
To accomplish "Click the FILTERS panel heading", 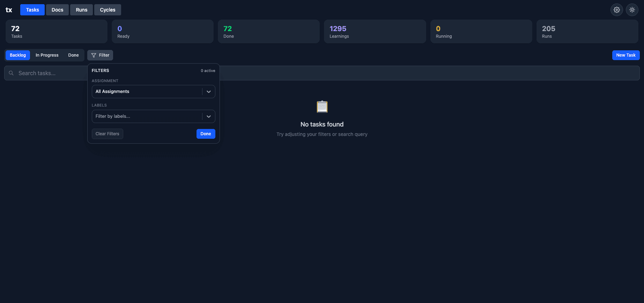I will tap(101, 71).
